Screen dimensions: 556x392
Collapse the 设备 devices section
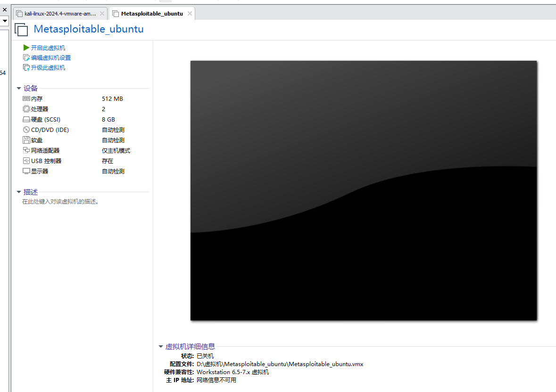point(19,88)
